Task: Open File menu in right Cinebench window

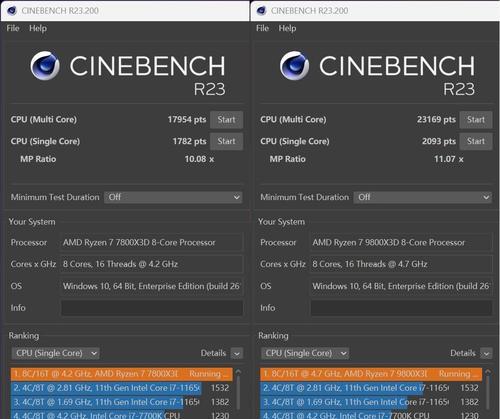Action: coord(262,28)
